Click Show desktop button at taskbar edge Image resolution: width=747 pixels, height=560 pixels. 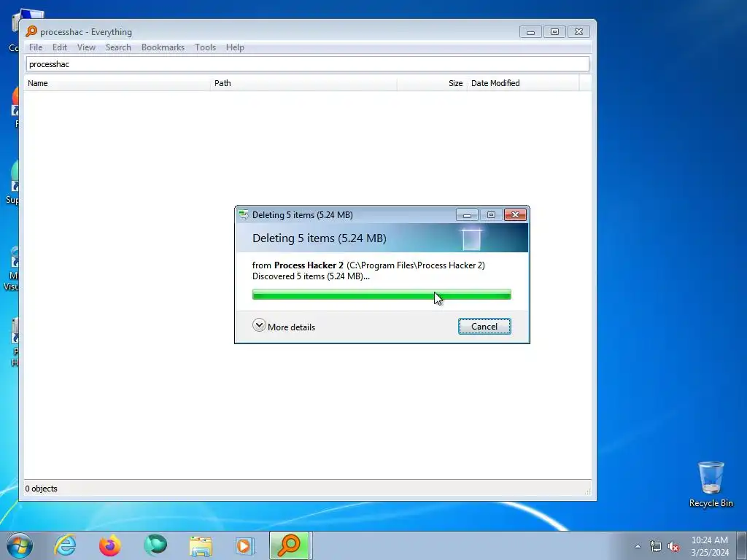click(742, 545)
